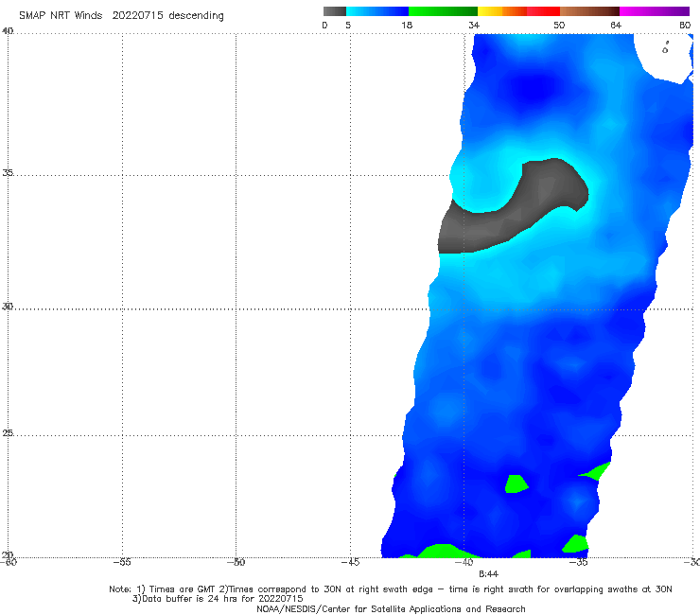Click the longitude label '-40' on bottom axis
This screenshot has height=615, width=700.
pyautogui.click(x=464, y=562)
